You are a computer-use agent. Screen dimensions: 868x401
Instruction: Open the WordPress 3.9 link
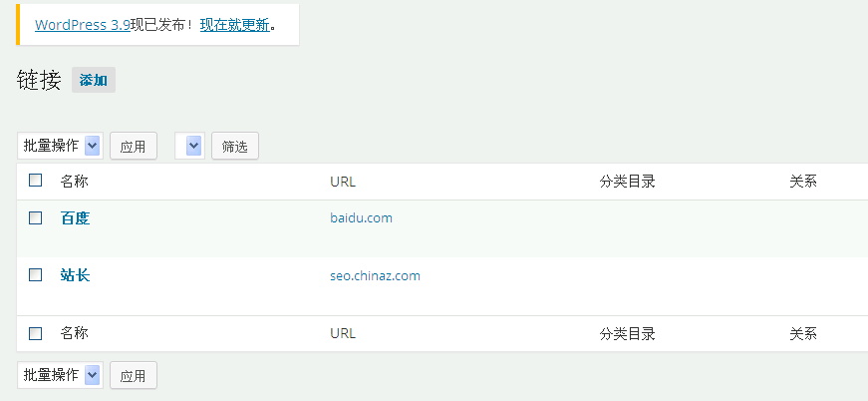tap(83, 25)
